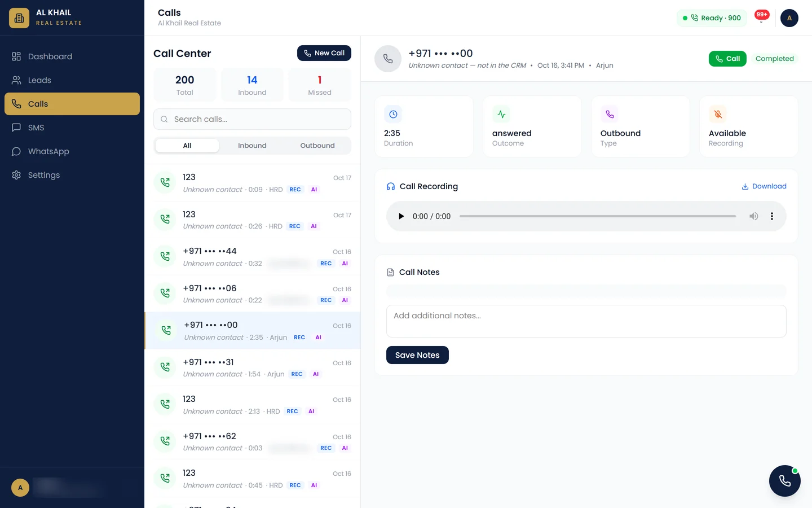This screenshot has width=812, height=508.
Task: Click the Add additional notes text area
Action: pos(586,321)
